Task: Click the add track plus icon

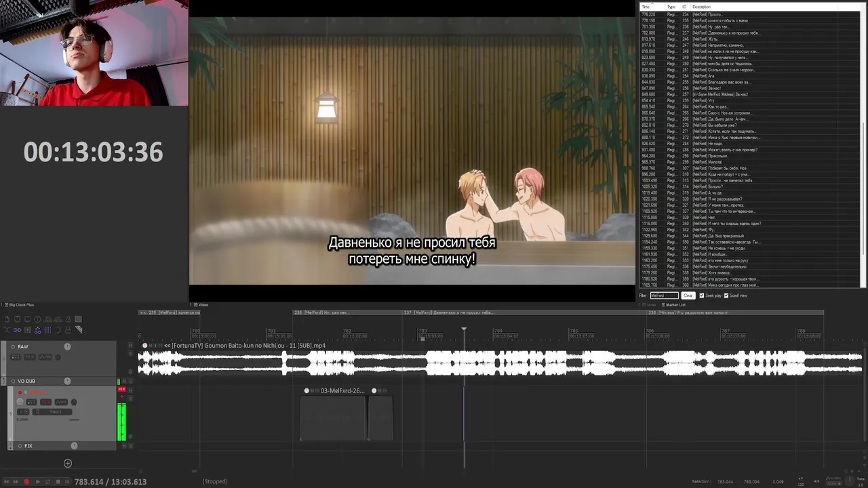Action: click(67, 463)
